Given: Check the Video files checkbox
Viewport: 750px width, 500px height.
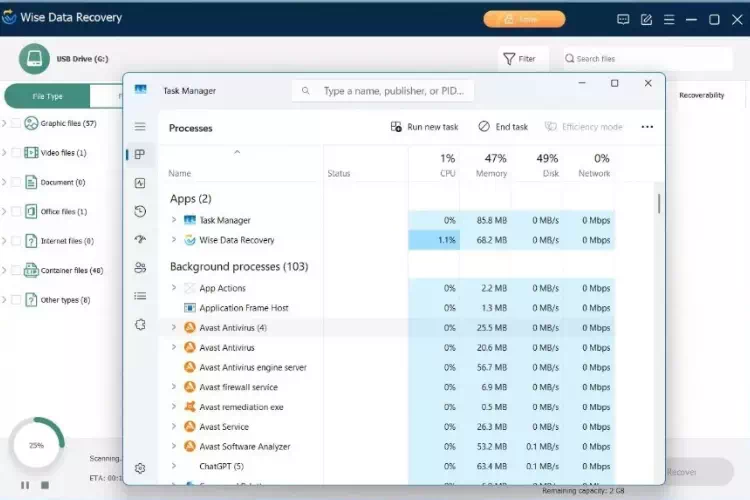Looking at the screenshot, I should point(16,153).
